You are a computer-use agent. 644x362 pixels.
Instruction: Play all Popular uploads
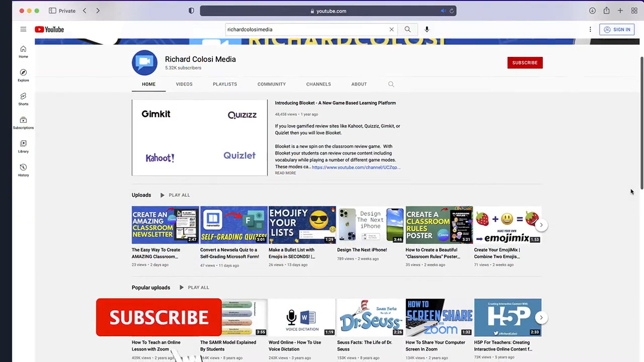point(194,288)
